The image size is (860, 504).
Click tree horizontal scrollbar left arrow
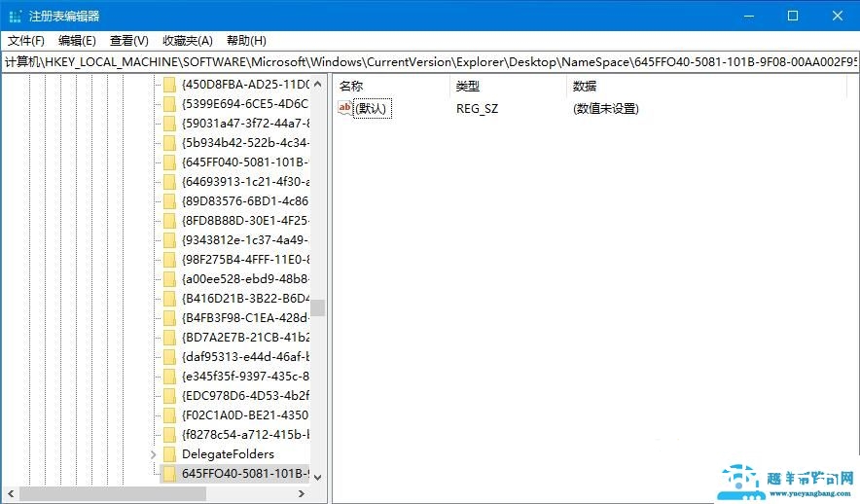point(11,493)
